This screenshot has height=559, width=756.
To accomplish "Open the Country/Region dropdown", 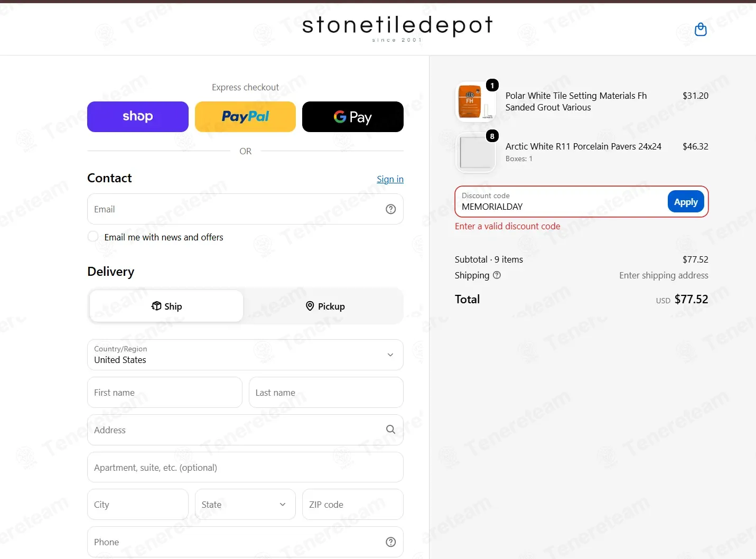I will [245, 355].
